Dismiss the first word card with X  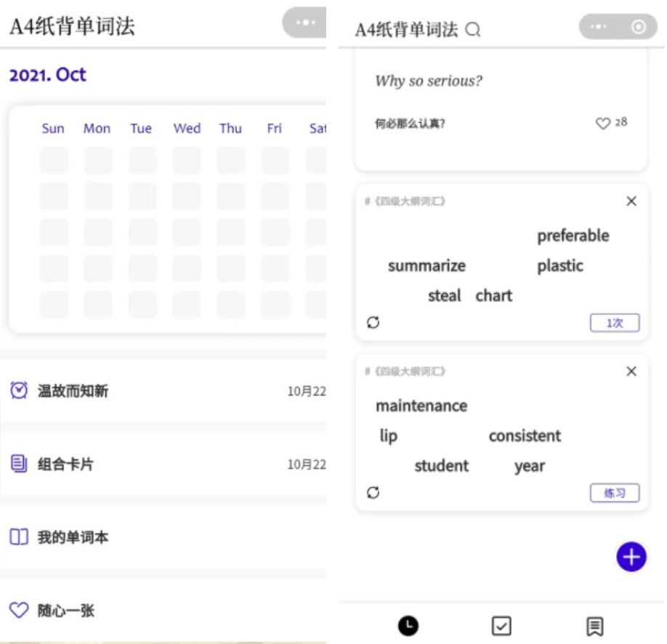pos(631,201)
